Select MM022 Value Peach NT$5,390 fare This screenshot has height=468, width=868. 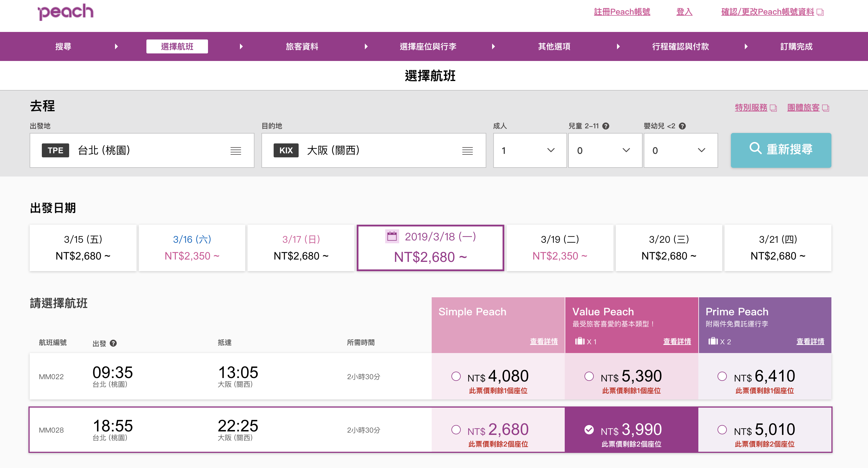(x=589, y=377)
